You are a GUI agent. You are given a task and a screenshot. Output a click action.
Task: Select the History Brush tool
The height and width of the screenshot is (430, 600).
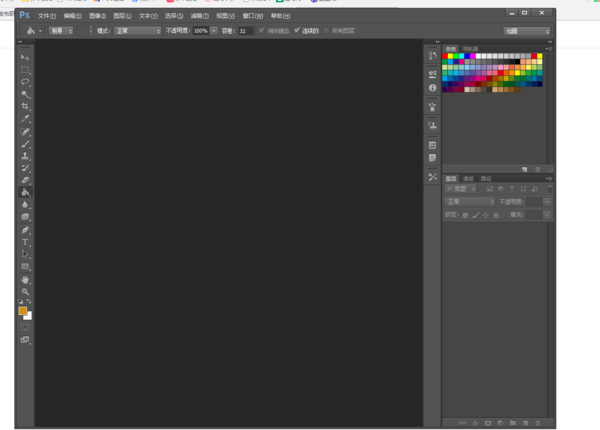point(25,168)
